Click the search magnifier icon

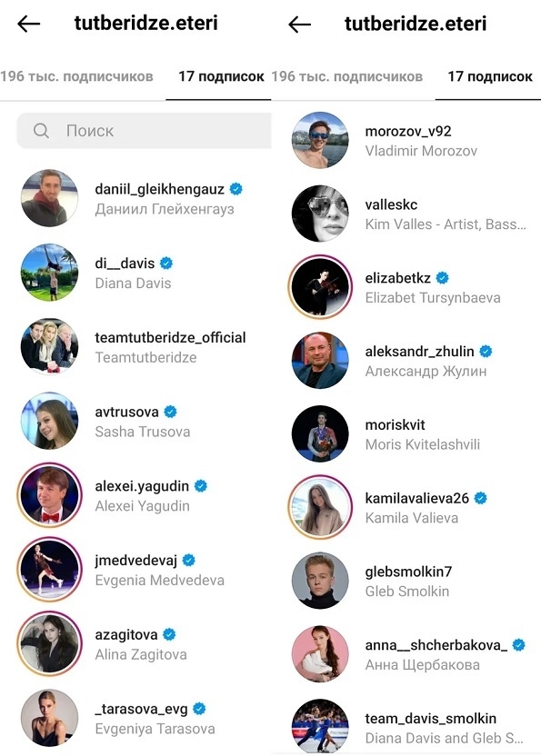point(42,130)
